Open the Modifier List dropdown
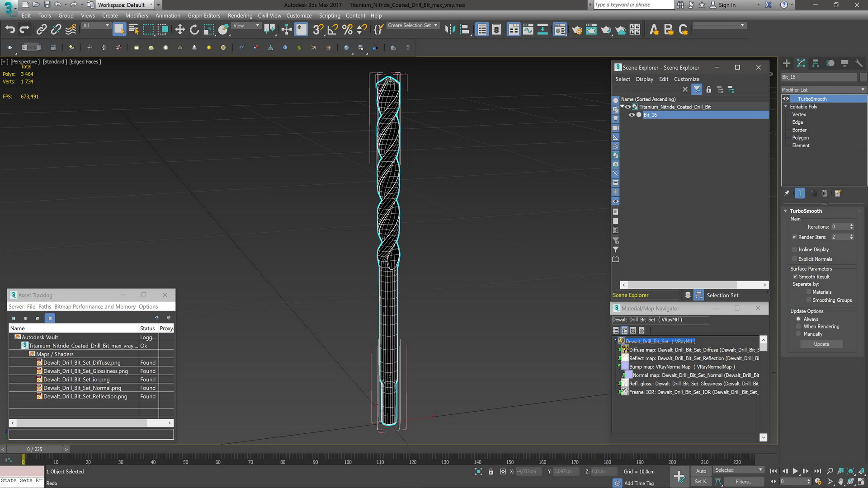868x488 pixels. [823, 89]
